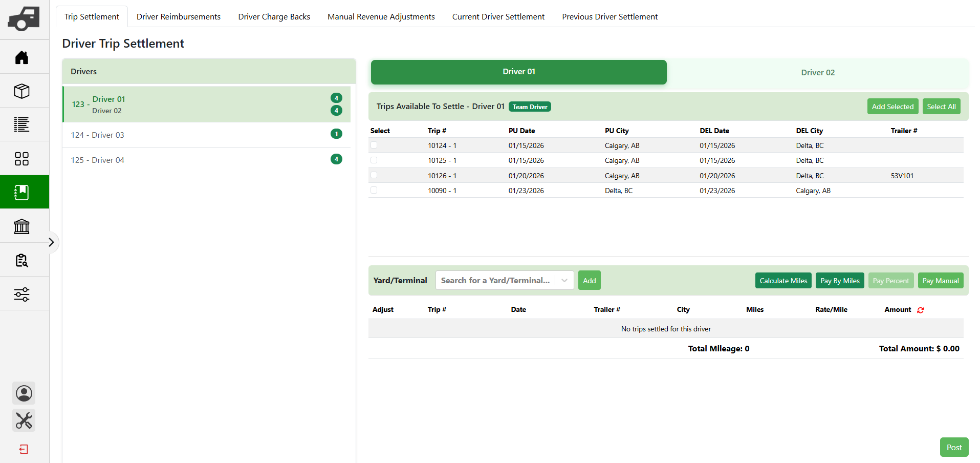This screenshot has height=463, width=980.
Task: Open the text list sidebar icon
Action: pos(21,124)
